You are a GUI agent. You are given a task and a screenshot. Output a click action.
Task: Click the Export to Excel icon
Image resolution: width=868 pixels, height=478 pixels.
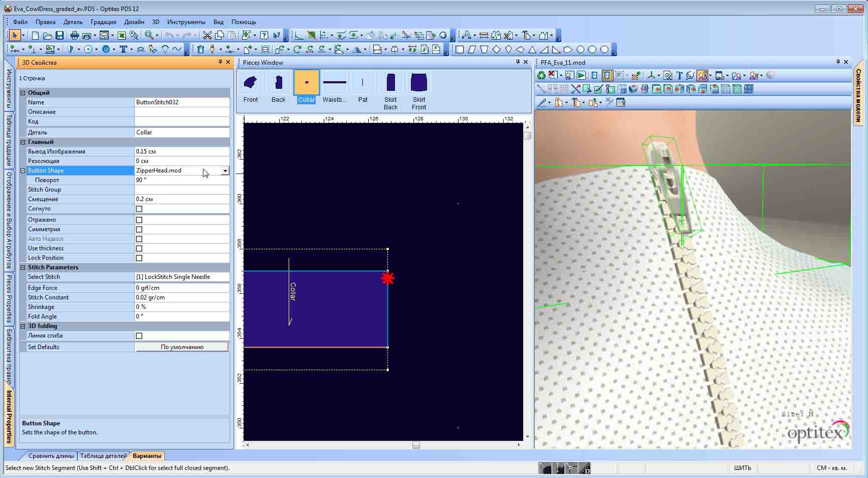tap(121, 36)
